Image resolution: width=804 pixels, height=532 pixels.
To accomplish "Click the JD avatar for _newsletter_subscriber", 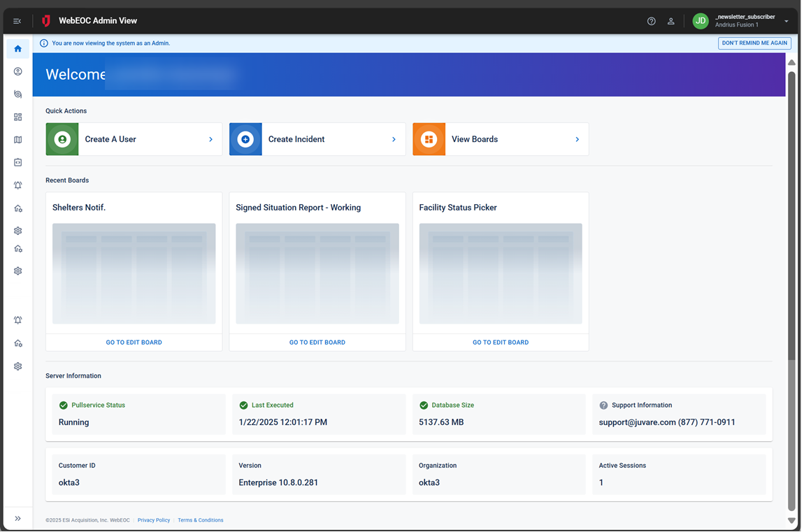I will [700, 21].
